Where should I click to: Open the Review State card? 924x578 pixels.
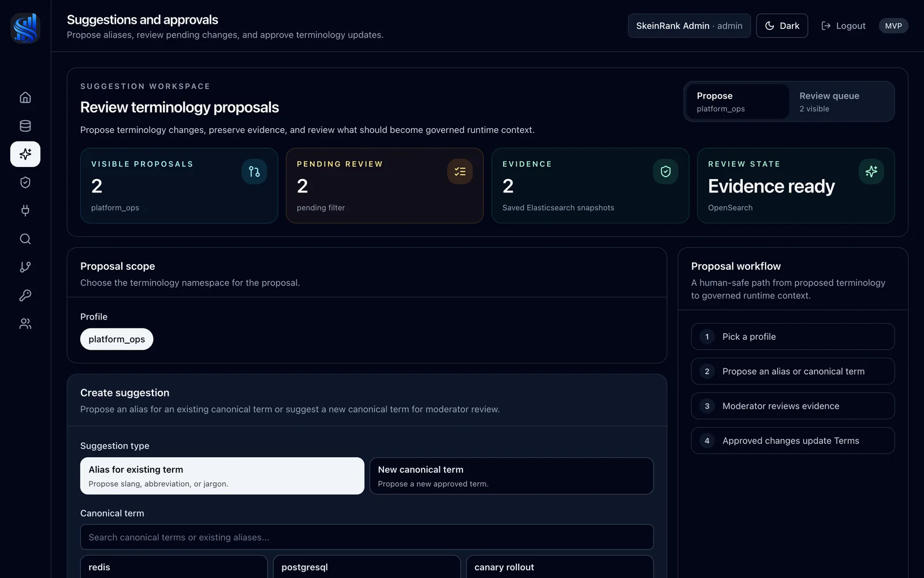coord(796,186)
